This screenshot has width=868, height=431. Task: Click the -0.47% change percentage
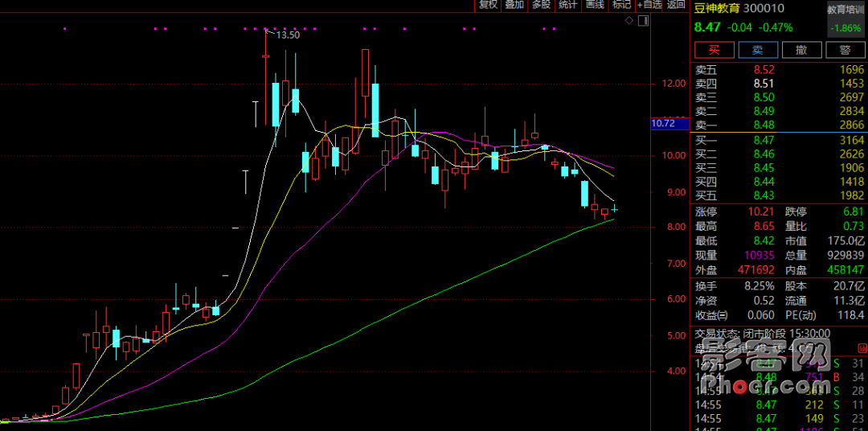tap(775, 27)
